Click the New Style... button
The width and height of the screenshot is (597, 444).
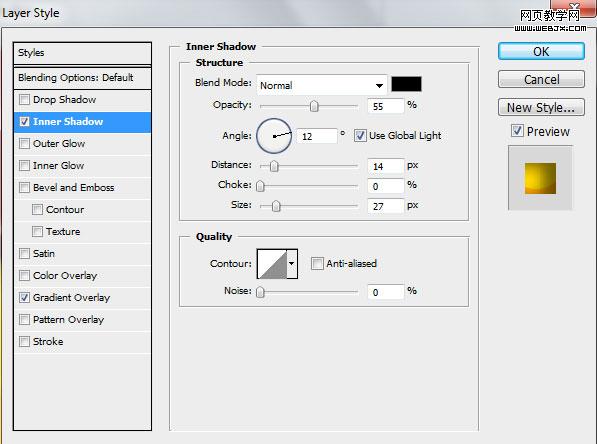[541, 107]
